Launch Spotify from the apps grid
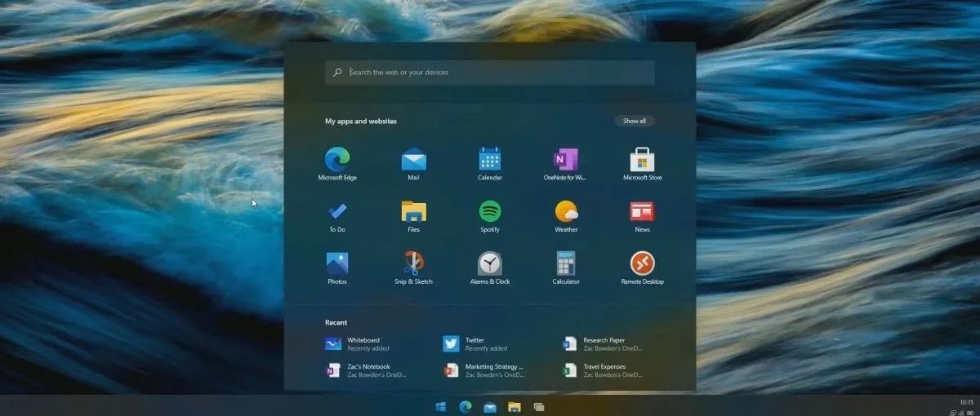Screen dimensions: 980x416 [490, 216]
